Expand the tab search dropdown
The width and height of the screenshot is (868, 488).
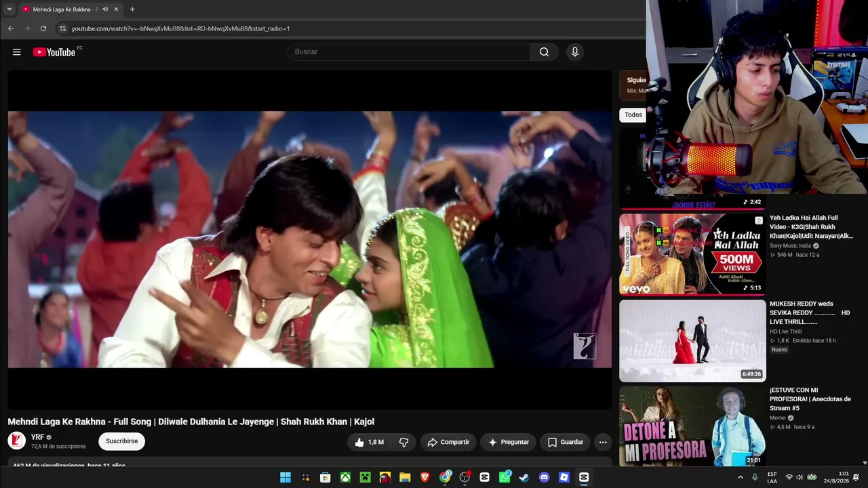9,9
